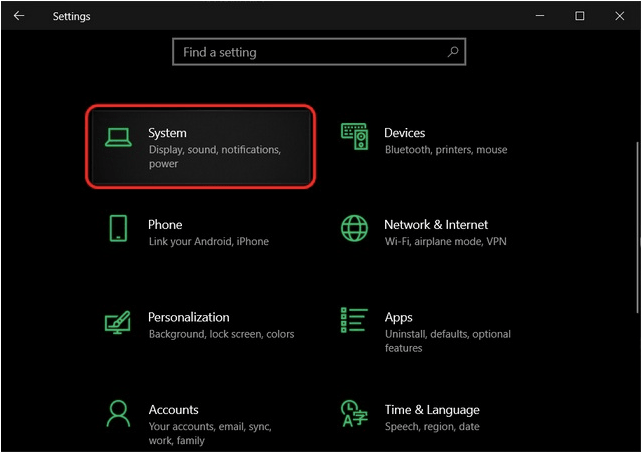The image size is (642, 453).
Task: Open the Network & Internet label
Action: [436, 224]
